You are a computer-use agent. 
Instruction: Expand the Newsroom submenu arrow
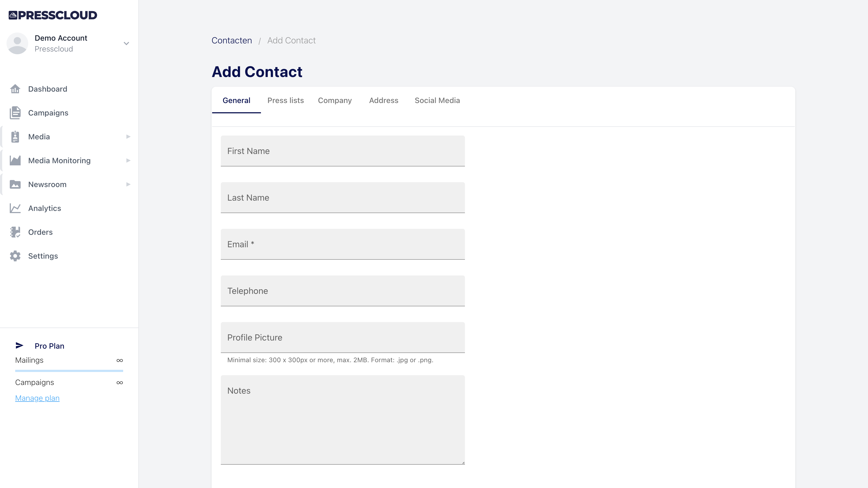[128, 185]
